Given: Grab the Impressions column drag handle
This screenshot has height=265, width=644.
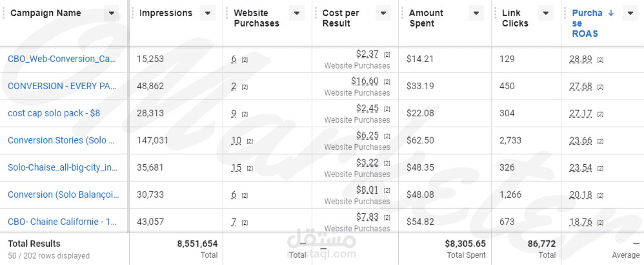Looking at the screenshot, I should click(133, 13).
